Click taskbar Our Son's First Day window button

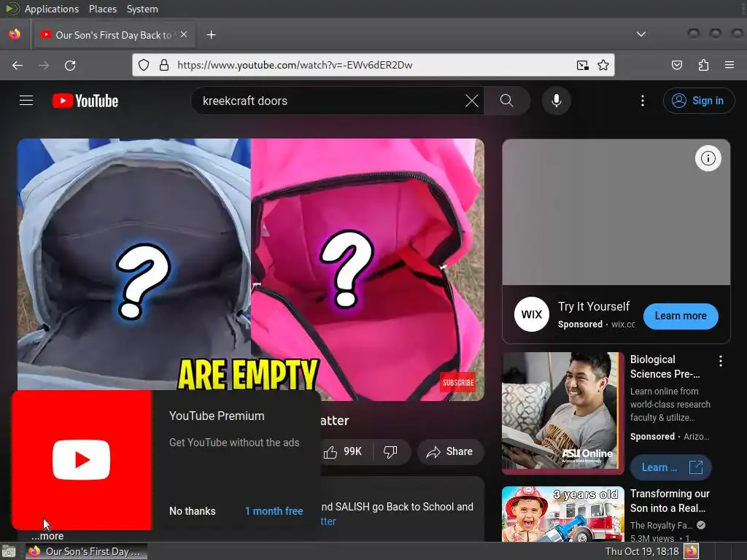87,551
